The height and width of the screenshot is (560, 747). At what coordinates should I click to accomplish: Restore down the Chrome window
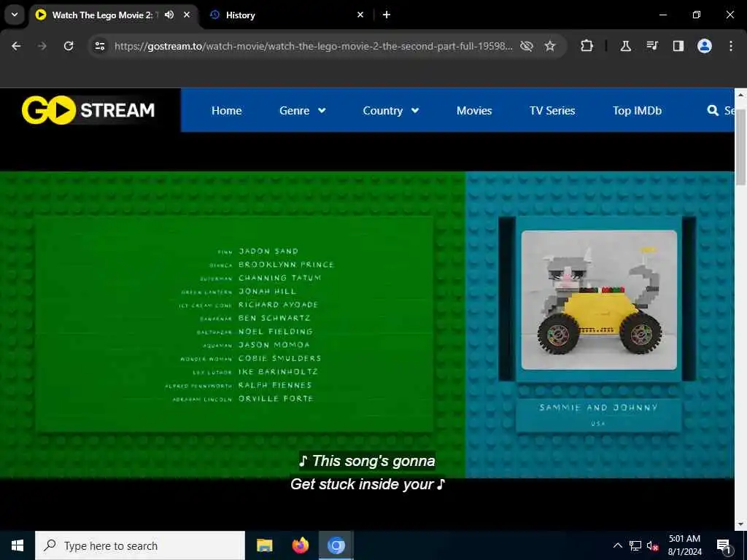[x=697, y=15]
